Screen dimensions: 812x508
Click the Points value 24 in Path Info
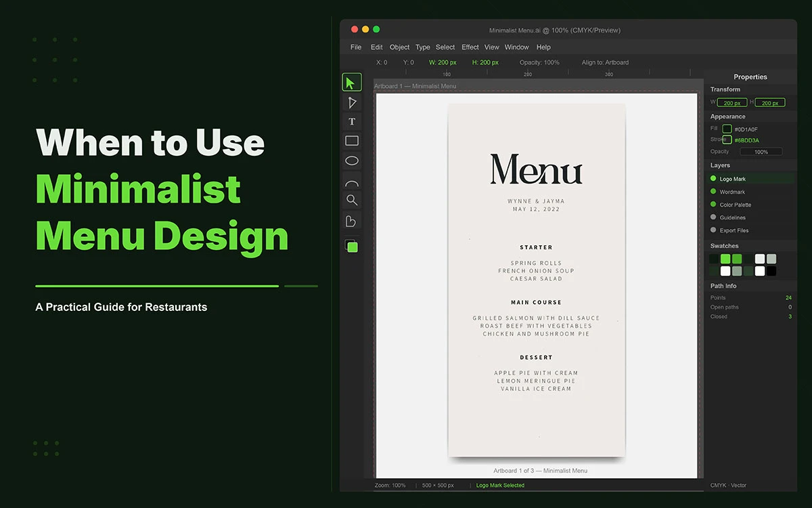tap(788, 298)
